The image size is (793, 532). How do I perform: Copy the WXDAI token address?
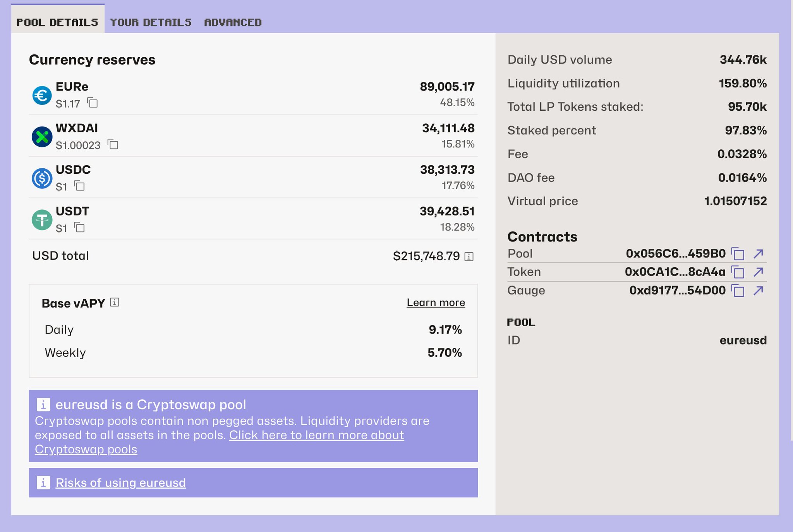point(113,144)
